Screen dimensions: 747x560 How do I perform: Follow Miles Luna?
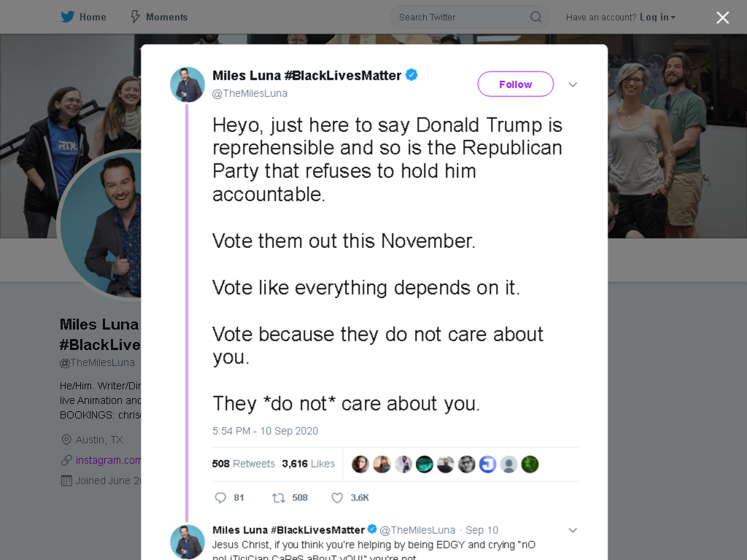pos(516,85)
